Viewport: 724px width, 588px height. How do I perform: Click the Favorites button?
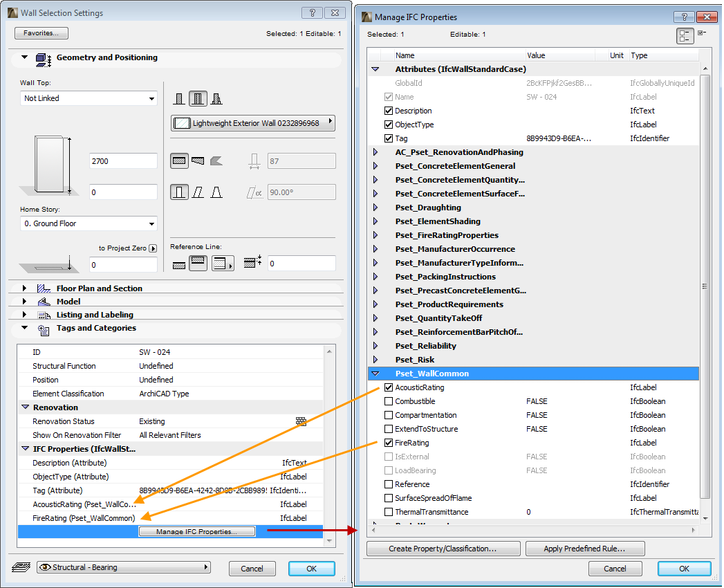40,33
